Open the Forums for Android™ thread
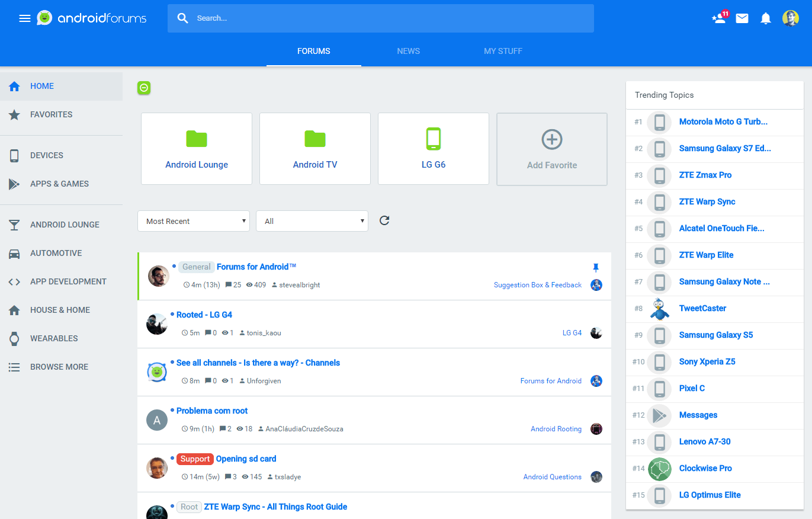Viewport: 812px width, 519px height. point(256,267)
